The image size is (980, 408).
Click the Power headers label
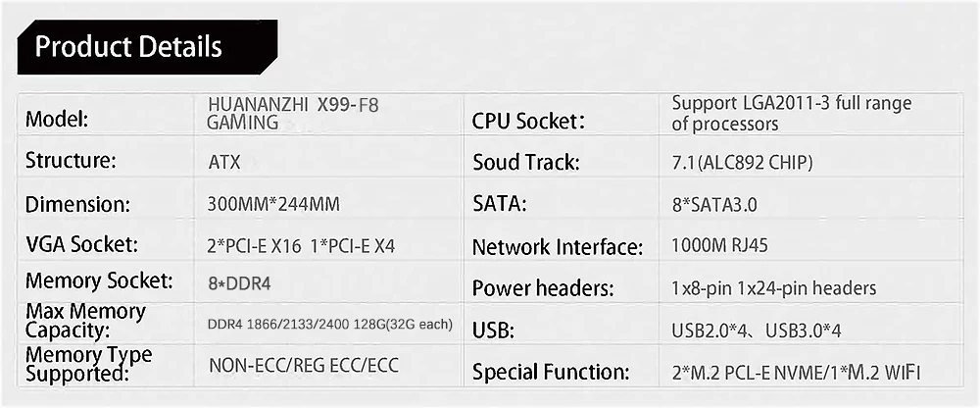pyautogui.click(x=543, y=288)
